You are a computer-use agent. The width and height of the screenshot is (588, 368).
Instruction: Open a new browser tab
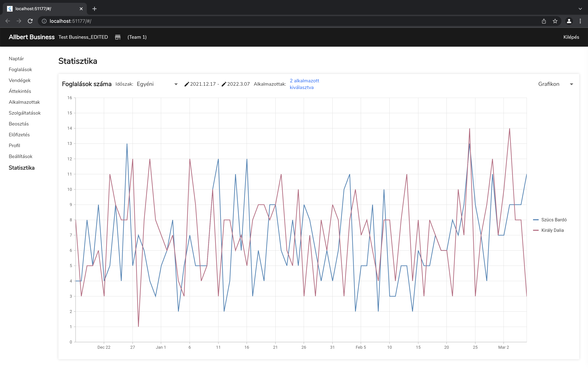pos(94,9)
